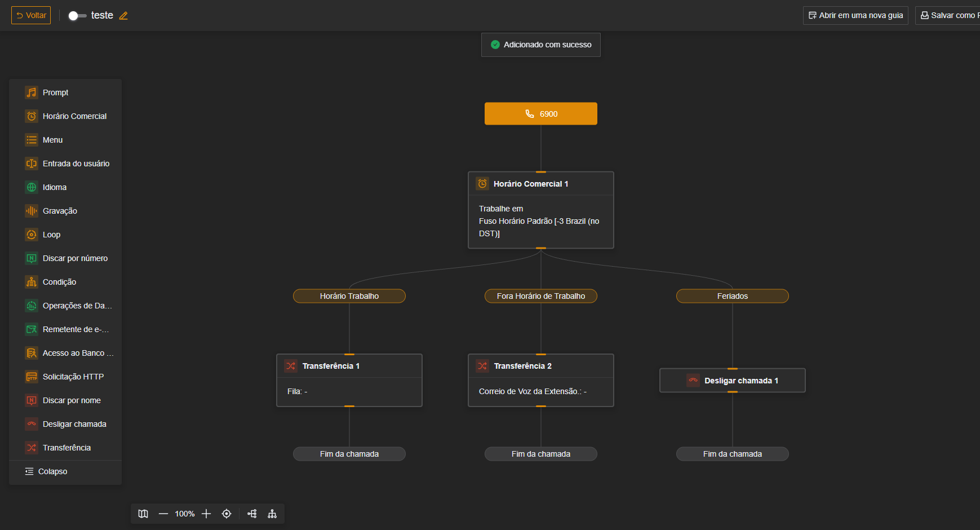This screenshot has height=530, width=980.
Task: Click the Idioma globe icon
Action: tap(32, 187)
